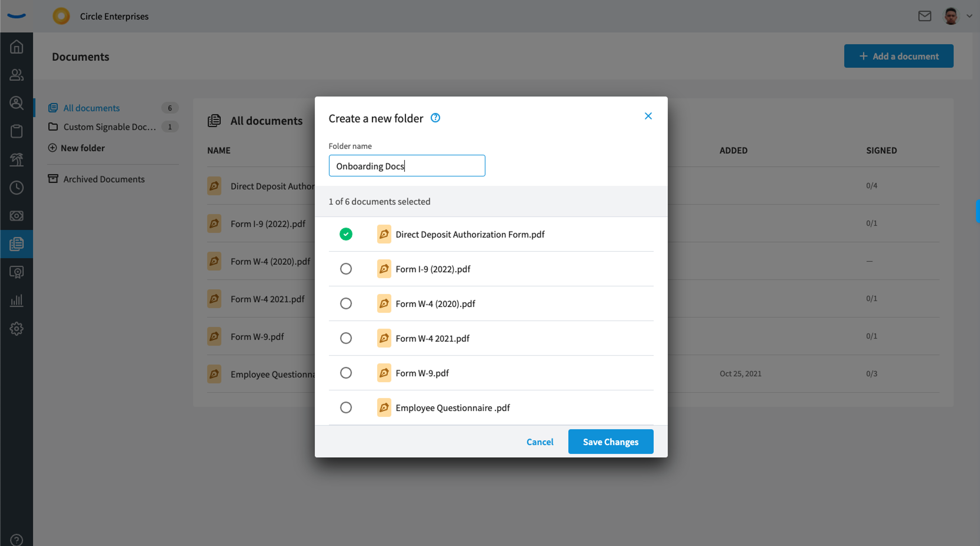Screen dimensions: 980x546
Task: Deselect Direct Deposit Authorization Form.pdf checkbox
Action: tap(346, 234)
